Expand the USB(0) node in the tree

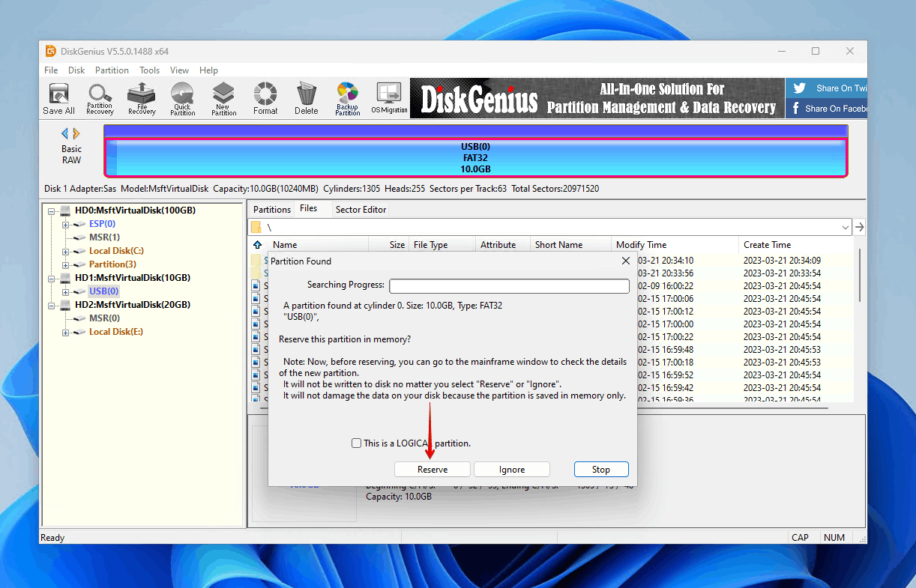(x=65, y=292)
